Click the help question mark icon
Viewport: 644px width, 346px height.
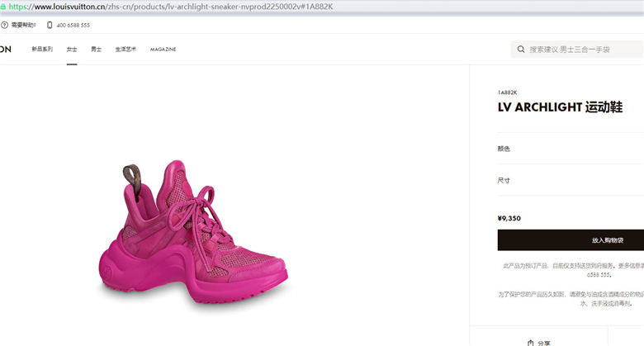click(4, 25)
